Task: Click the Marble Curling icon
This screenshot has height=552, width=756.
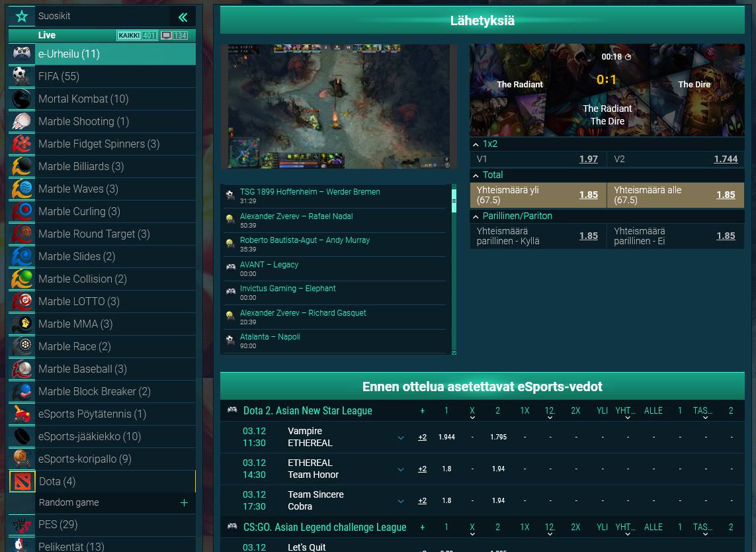Action: [22, 211]
